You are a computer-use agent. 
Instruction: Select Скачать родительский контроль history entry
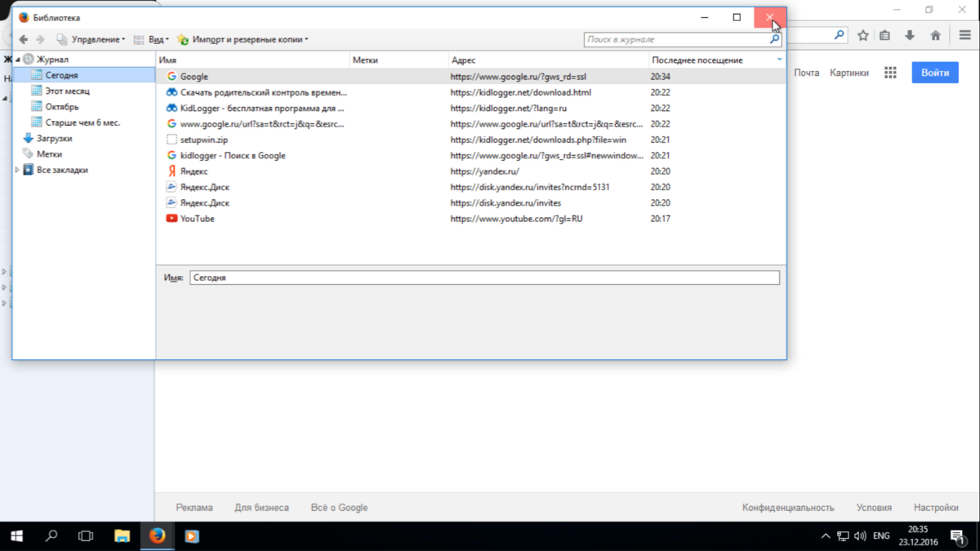471,92
